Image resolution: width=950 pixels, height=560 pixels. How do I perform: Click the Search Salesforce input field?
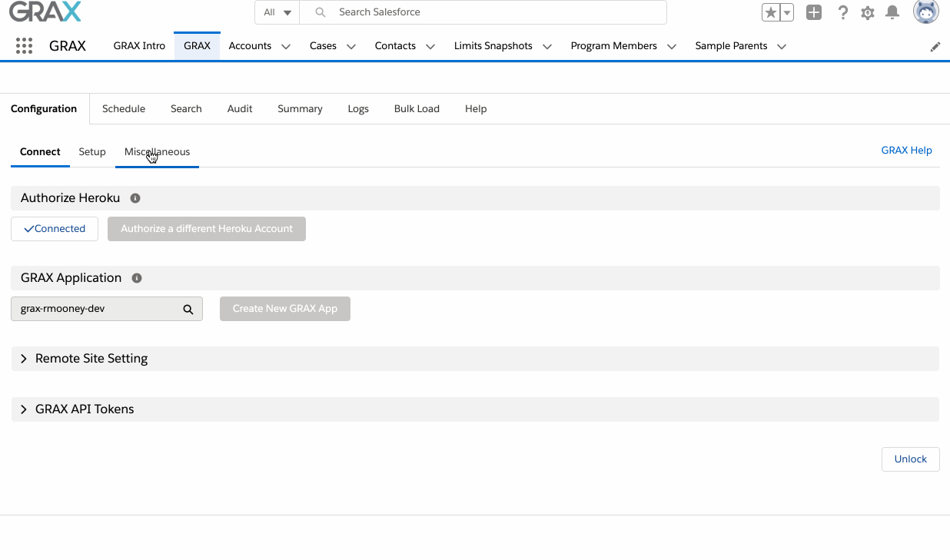tap(483, 12)
